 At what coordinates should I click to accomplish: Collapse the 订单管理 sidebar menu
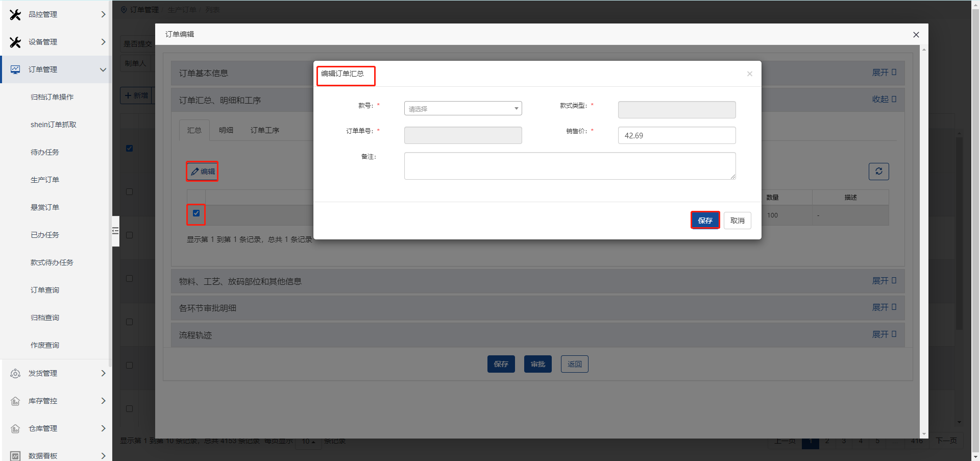coord(103,69)
